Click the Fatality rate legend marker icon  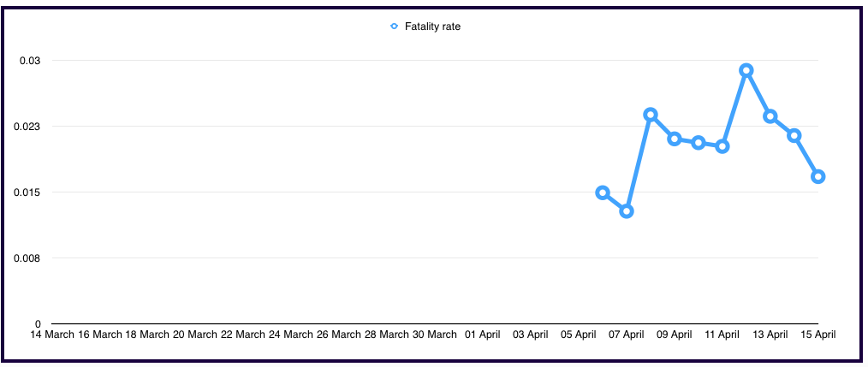click(x=394, y=27)
